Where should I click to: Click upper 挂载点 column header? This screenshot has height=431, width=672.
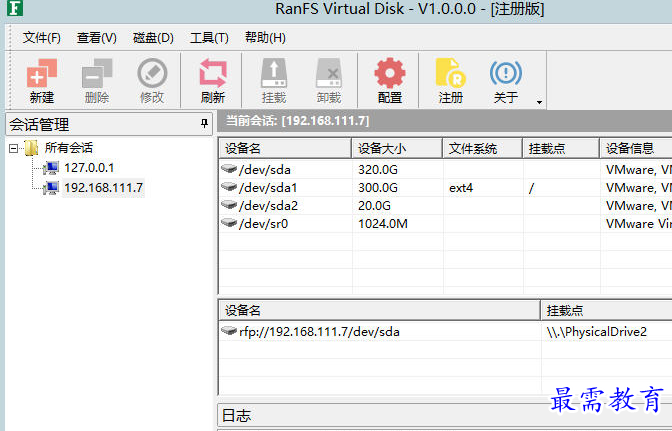pos(561,149)
